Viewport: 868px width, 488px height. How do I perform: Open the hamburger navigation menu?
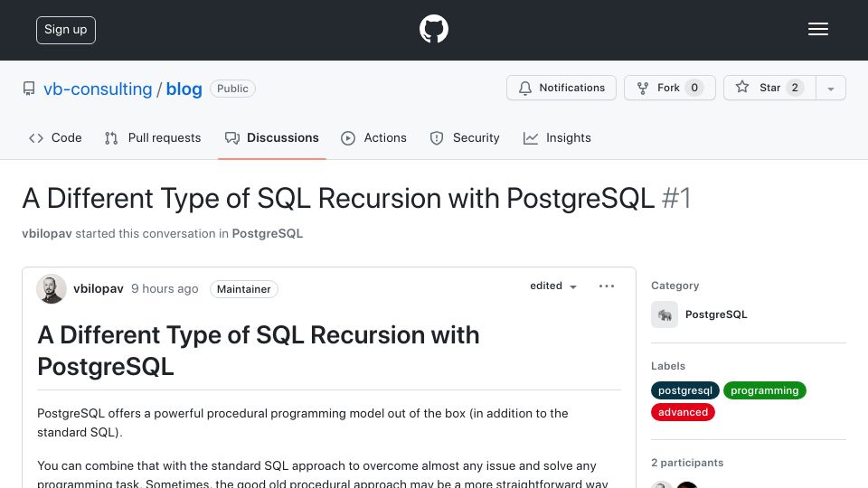point(817,29)
